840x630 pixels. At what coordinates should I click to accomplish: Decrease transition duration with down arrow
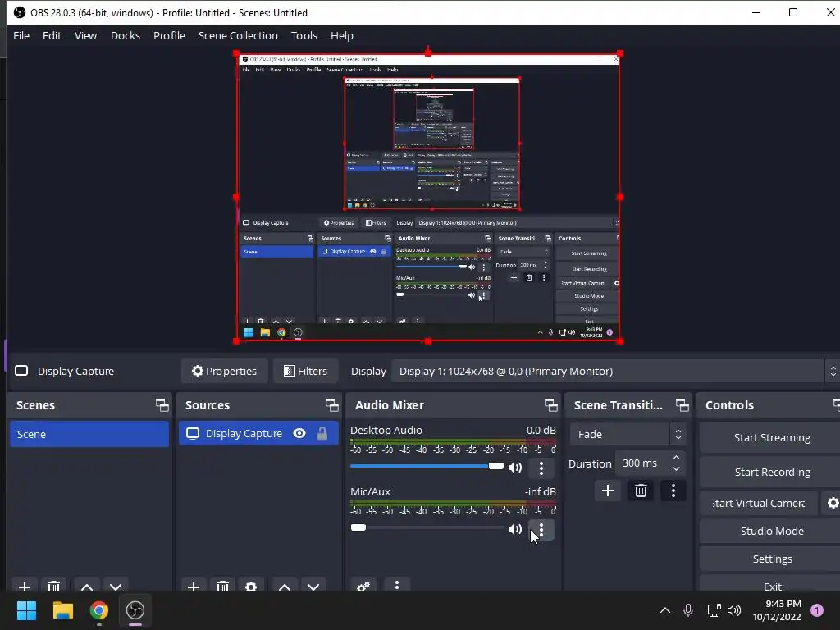click(x=676, y=469)
